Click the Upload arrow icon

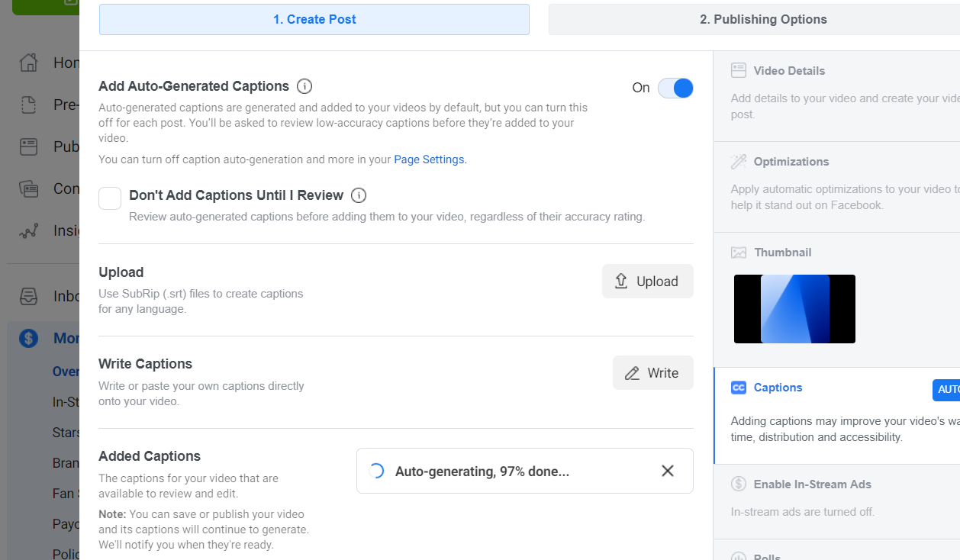tap(621, 281)
